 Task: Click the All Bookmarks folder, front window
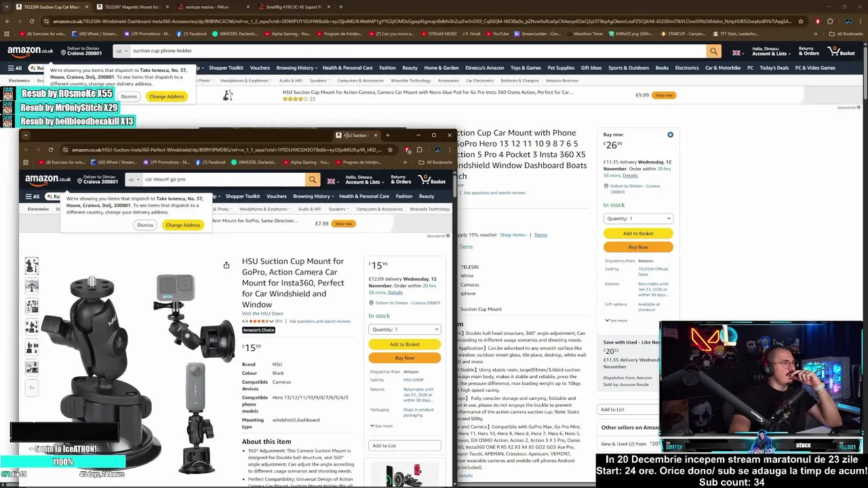(x=436, y=162)
